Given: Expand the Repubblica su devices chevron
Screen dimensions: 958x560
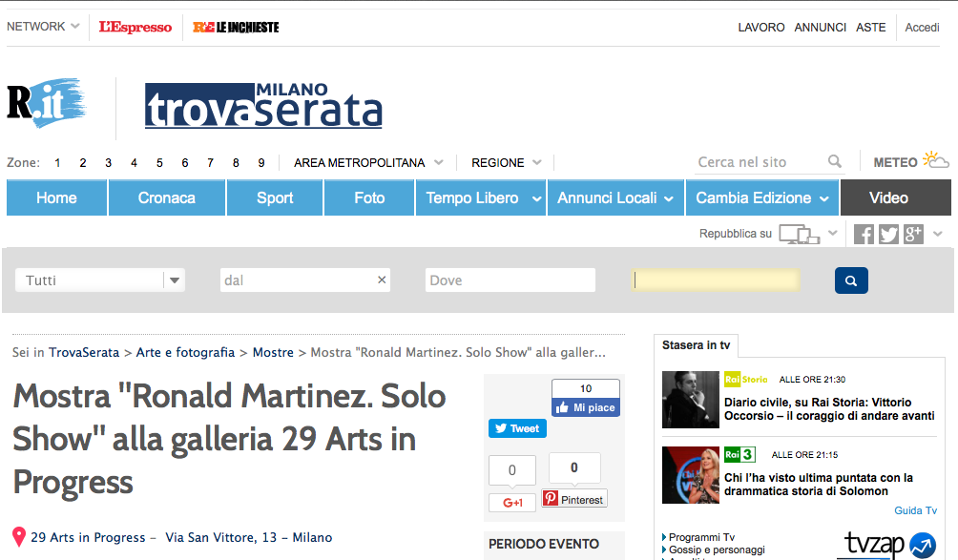Looking at the screenshot, I should click(832, 233).
